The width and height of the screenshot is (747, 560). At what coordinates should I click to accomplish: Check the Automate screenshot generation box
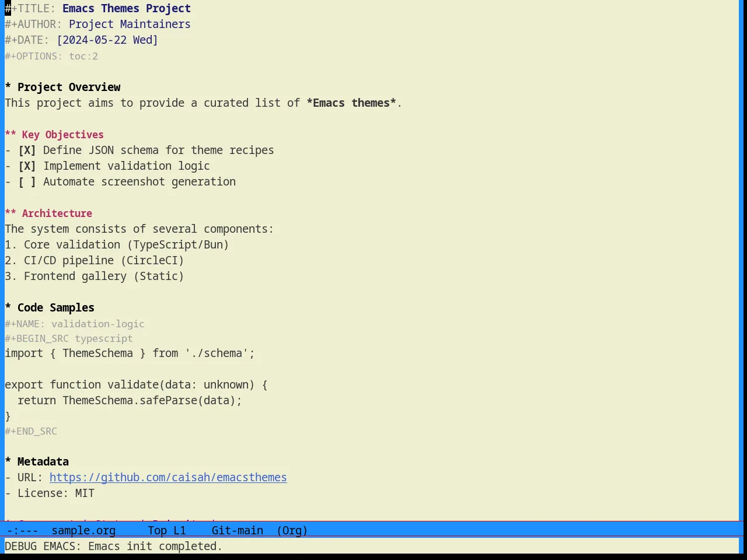27,182
